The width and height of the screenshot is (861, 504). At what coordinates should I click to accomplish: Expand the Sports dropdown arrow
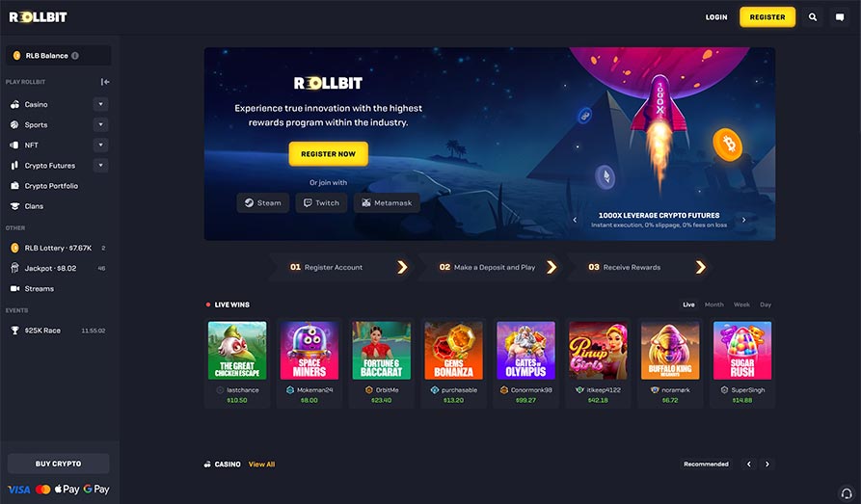coord(100,124)
